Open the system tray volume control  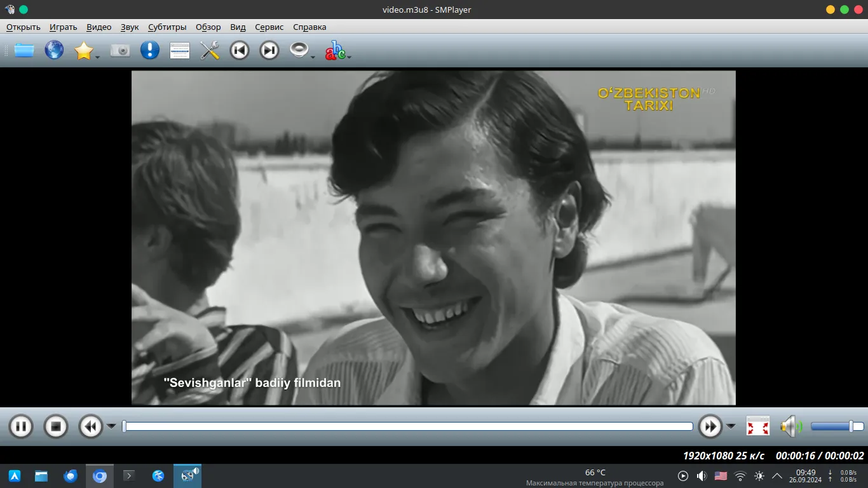(702, 476)
